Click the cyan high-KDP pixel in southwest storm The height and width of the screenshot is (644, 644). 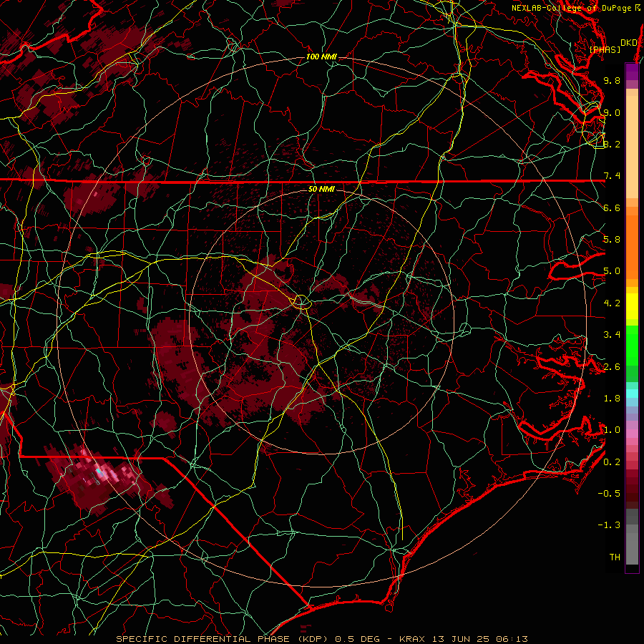(99, 472)
